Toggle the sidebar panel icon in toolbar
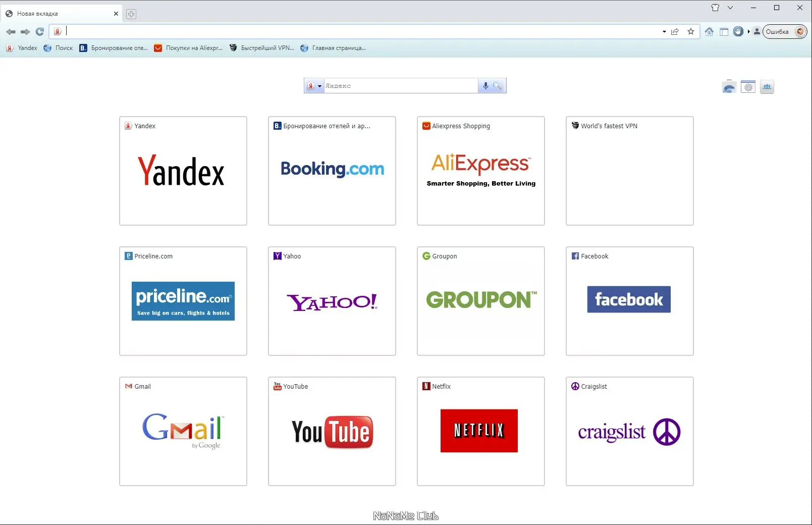 click(x=724, y=32)
